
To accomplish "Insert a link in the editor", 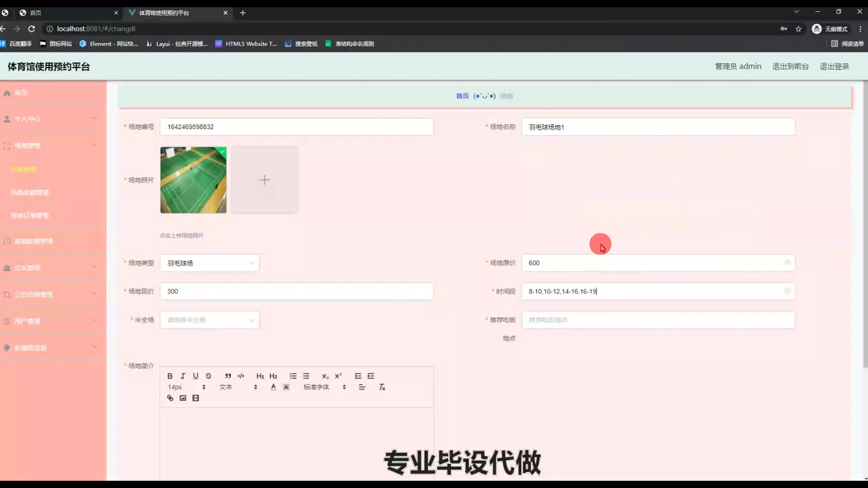I will tap(170, 398).
